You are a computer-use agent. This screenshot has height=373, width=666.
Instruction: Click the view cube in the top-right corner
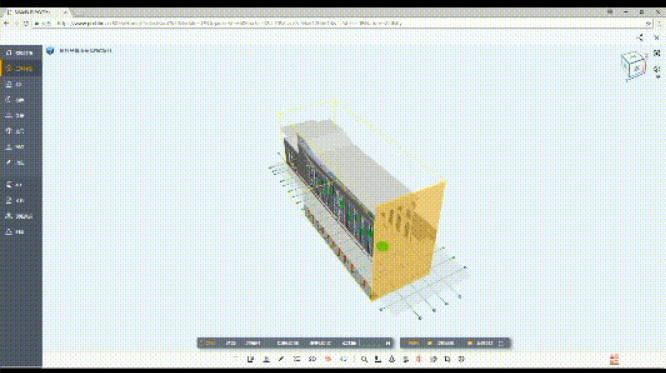coord(633,65)
